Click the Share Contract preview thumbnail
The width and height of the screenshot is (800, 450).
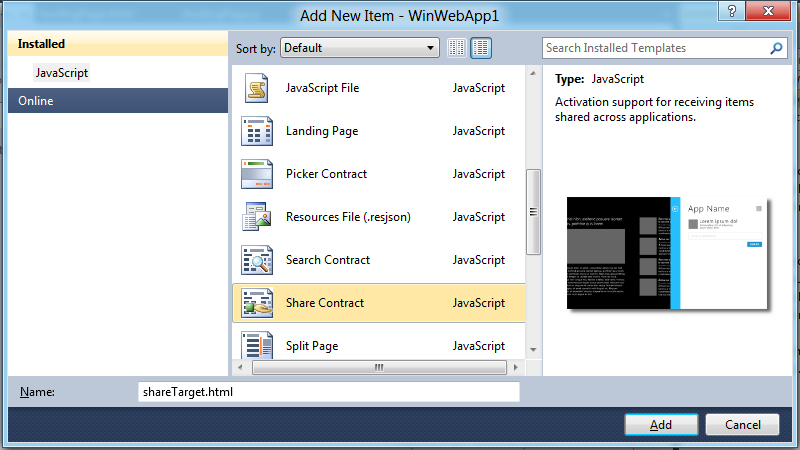667,254
